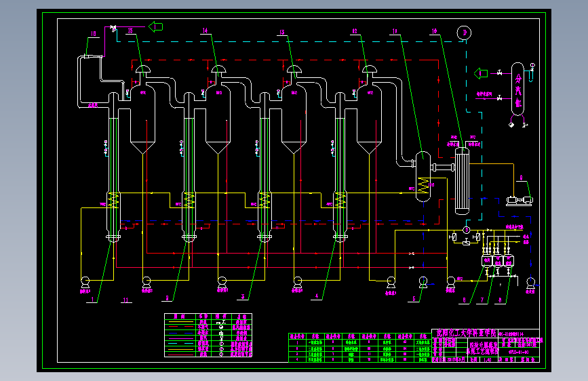Screen dimensions: 588x381
Task: Select the green inlet arrow beside callout 15
Action: point(155,26)
